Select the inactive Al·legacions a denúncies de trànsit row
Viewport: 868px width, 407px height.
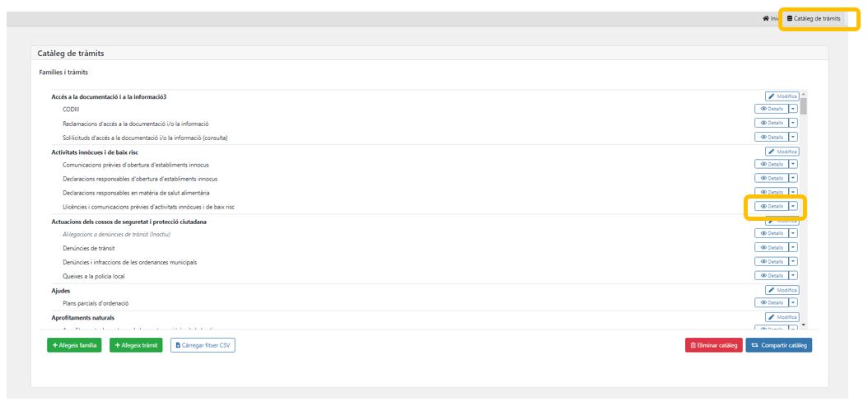pyautogui.click(x=117, y=234)
